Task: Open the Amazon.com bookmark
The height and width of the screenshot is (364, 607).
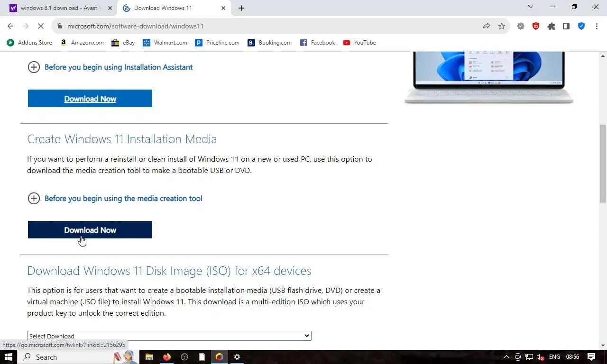Action: (82, 43)
